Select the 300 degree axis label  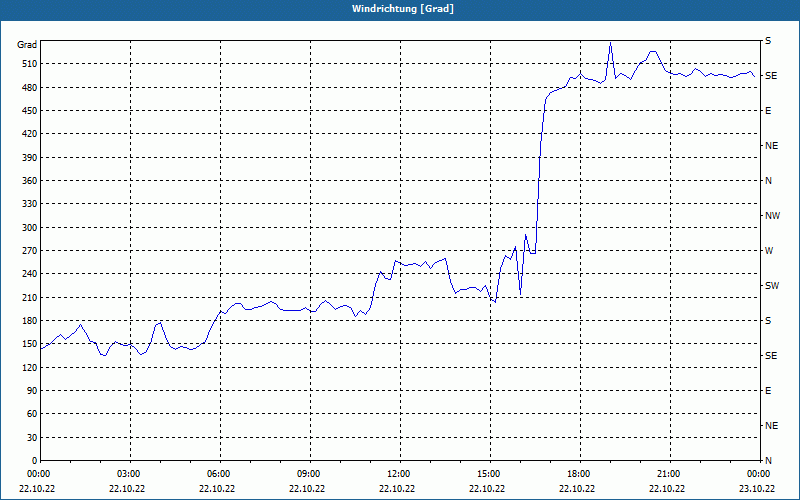coord(30,228)
